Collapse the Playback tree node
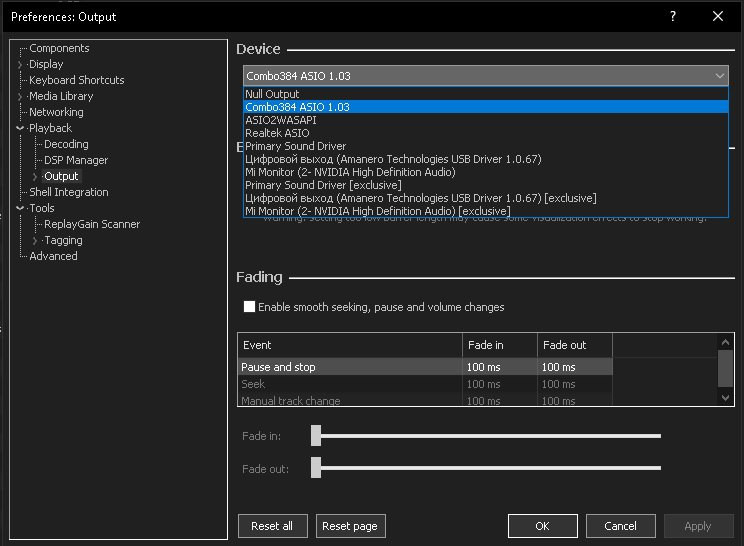Screen dimensions: 744x546 coord(20,128)
